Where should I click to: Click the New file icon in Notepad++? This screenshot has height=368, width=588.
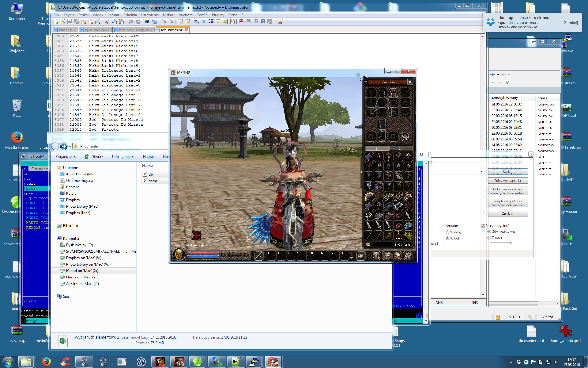pos(55,22)
